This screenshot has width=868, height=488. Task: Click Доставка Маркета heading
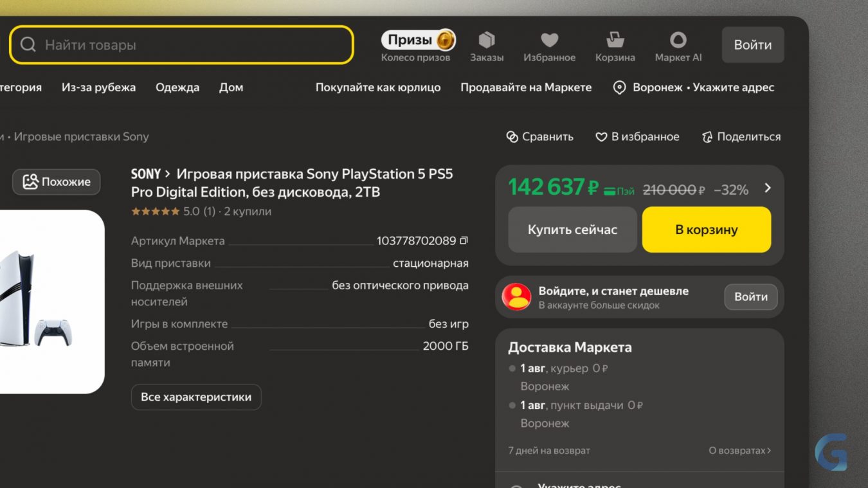tap(570, 348)
